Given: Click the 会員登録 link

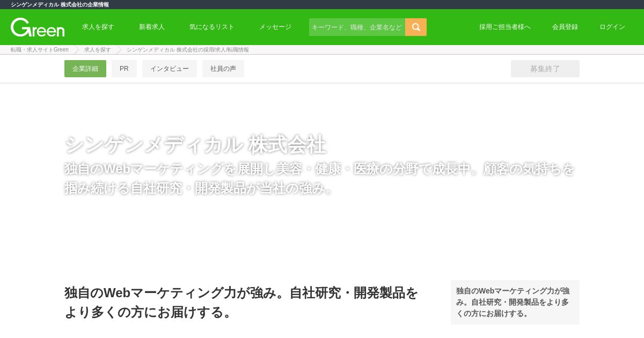Looking at the screenshot, I should (x=565, y=27).
